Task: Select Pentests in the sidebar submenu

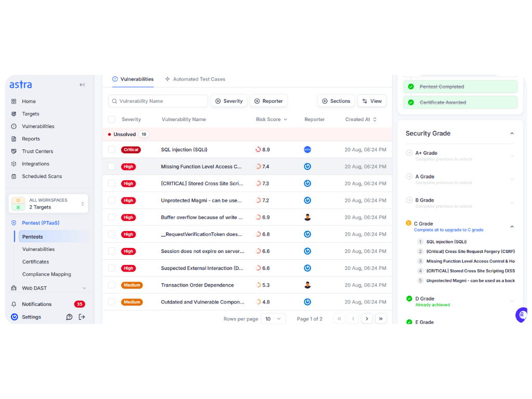Action: pyautogui.click(x=53, y=237)
